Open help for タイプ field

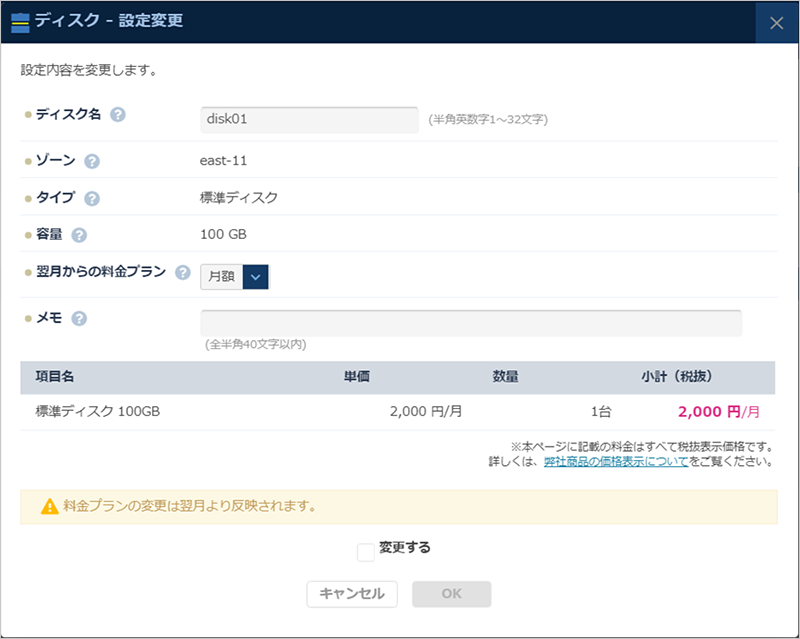click(x=93, y=197)
